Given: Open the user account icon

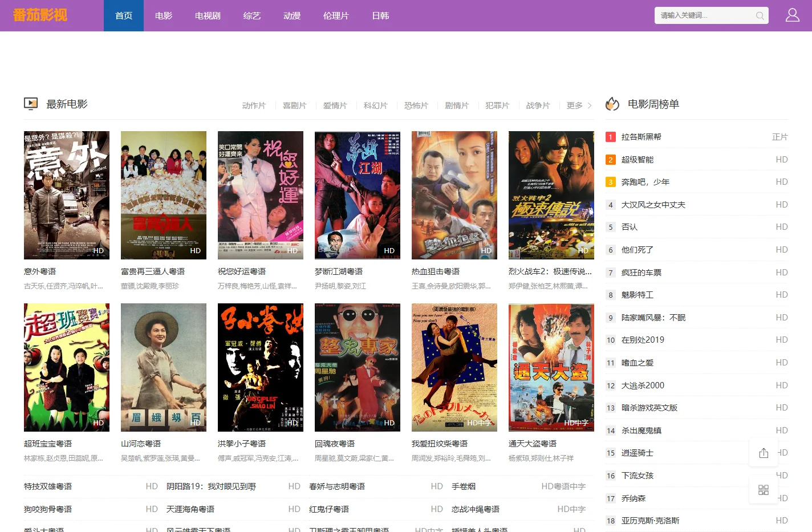Looking at the screenshot, I should 793,15.
